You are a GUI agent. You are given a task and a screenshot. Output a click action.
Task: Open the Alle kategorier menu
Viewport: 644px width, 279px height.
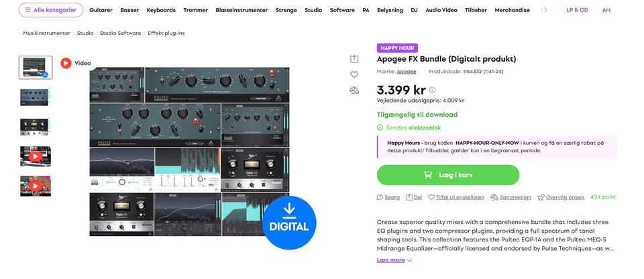(51, 10)
